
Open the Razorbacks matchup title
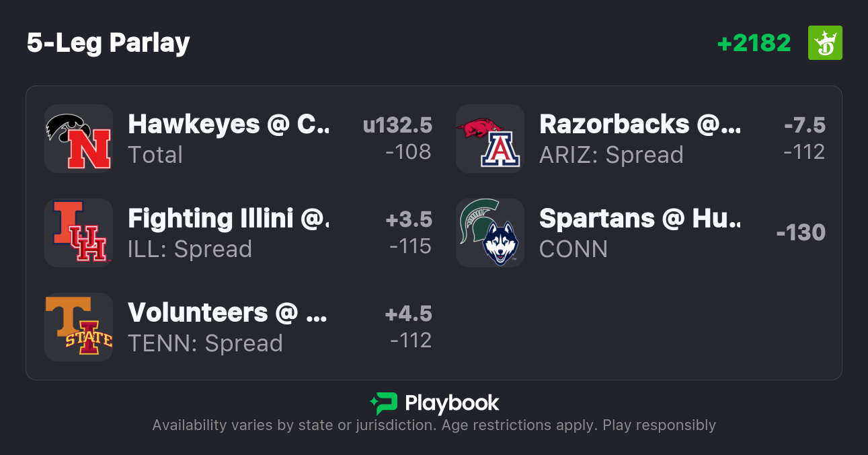coord(640,125)
